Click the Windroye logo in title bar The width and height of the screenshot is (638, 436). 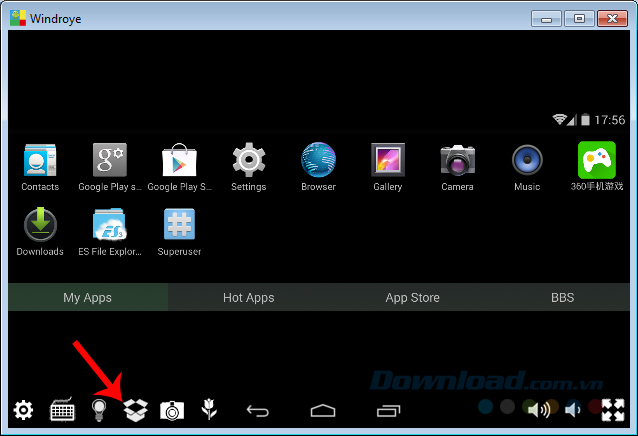point(18,18)
